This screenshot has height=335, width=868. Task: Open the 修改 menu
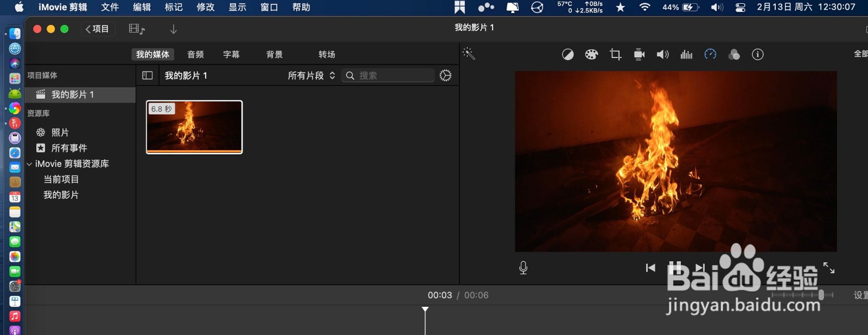(x=206, y=7)
